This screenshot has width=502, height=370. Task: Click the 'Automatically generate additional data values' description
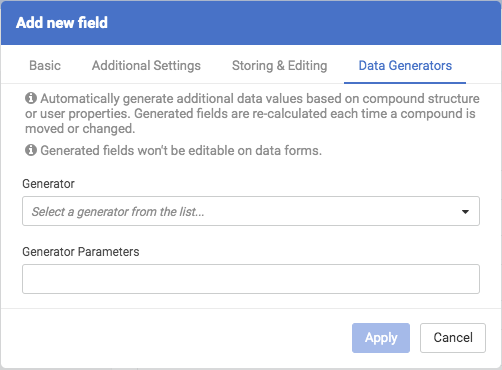pos(252,113)
